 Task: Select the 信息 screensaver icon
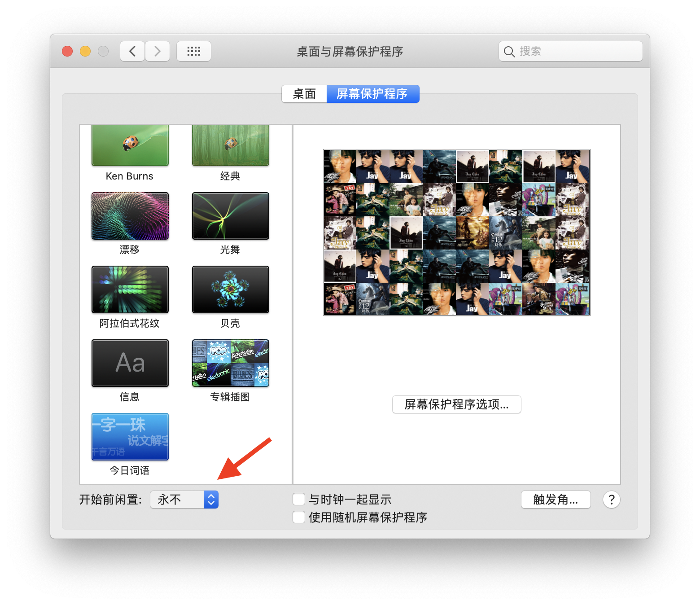click(130, 363)
